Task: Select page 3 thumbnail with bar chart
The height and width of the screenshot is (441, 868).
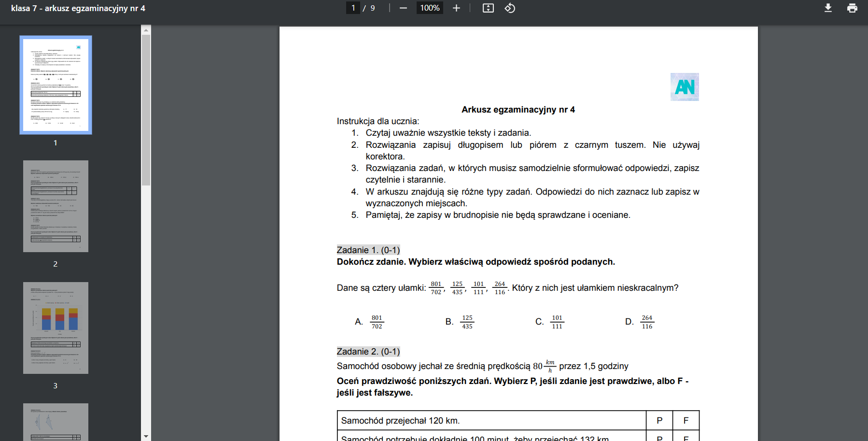Action: (56, 328)
